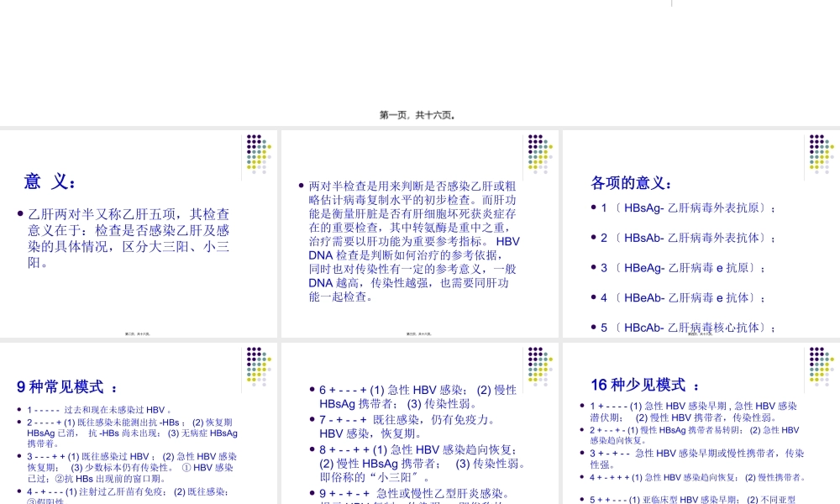
Task: Click the bullet marker before HBsAg- 乙肝病毒外表抗原
Action: 593,207
